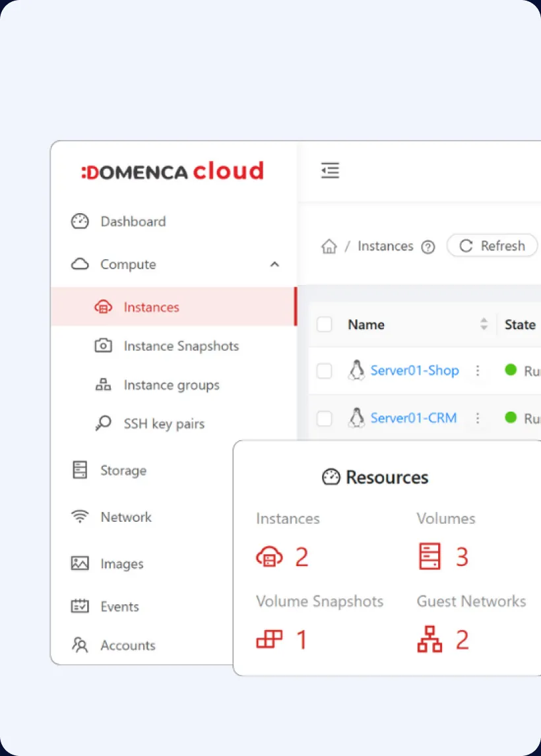541x756 pixels.
Task: Open the three-dot menu for Server01-CRM
Action: 478,418
